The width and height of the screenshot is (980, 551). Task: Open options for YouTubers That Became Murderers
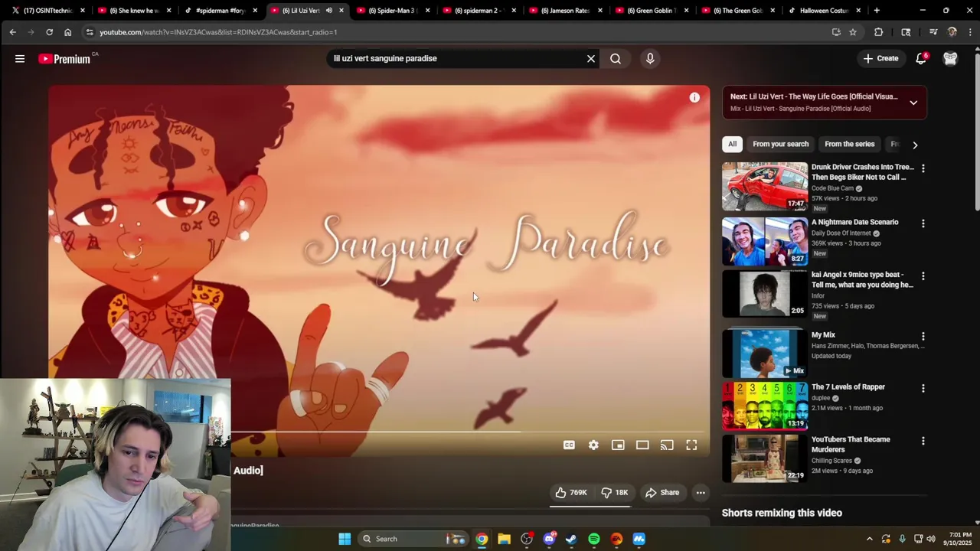coord(923,441)
